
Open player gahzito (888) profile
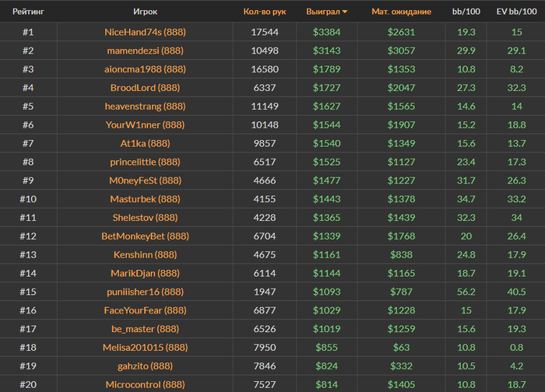click(146, 366)
